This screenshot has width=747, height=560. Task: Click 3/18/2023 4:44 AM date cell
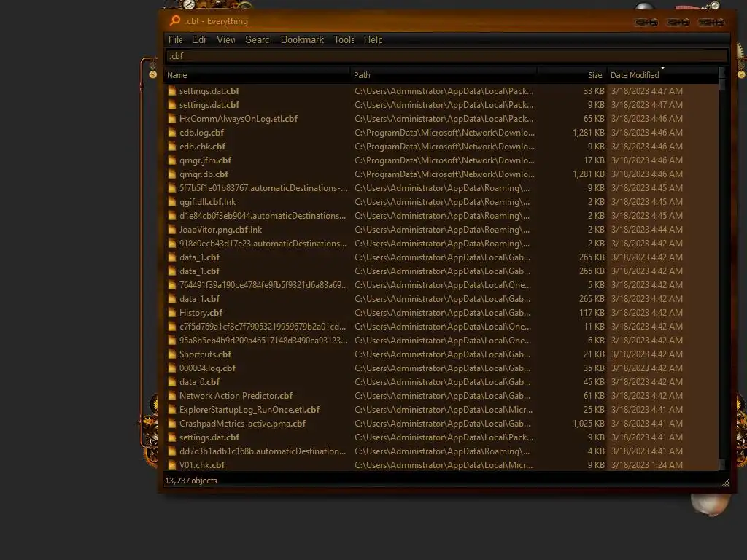[x=646, y=230]
